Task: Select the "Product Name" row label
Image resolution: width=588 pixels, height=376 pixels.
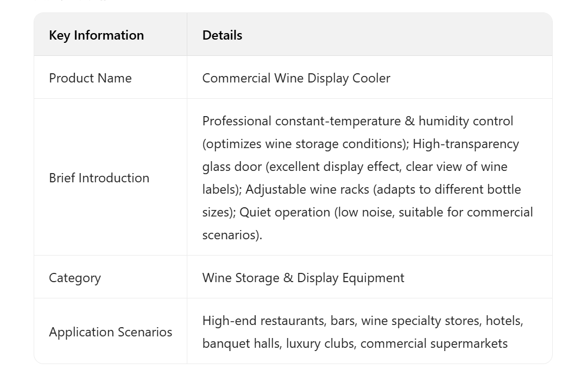Action: tap(90, 78)
